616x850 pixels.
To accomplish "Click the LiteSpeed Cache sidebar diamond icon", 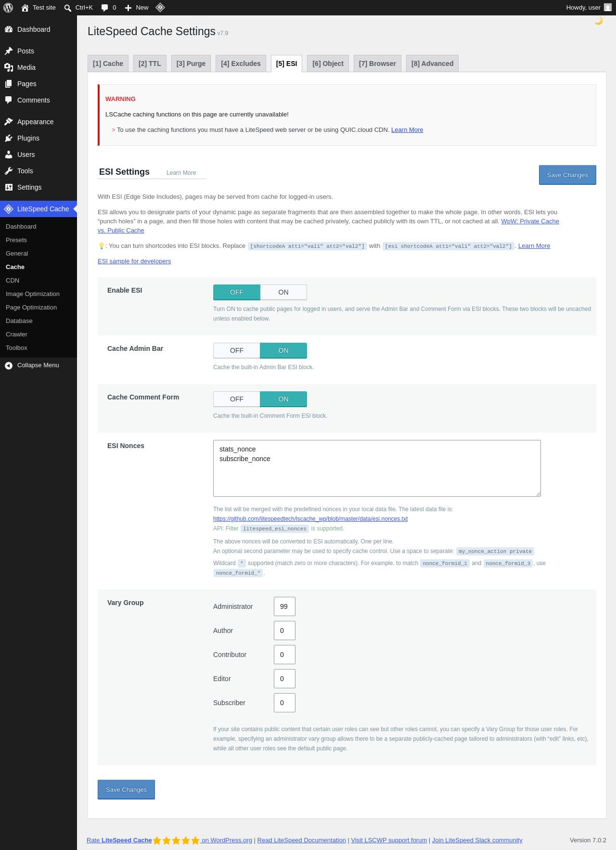I will (x=9, y=209).
